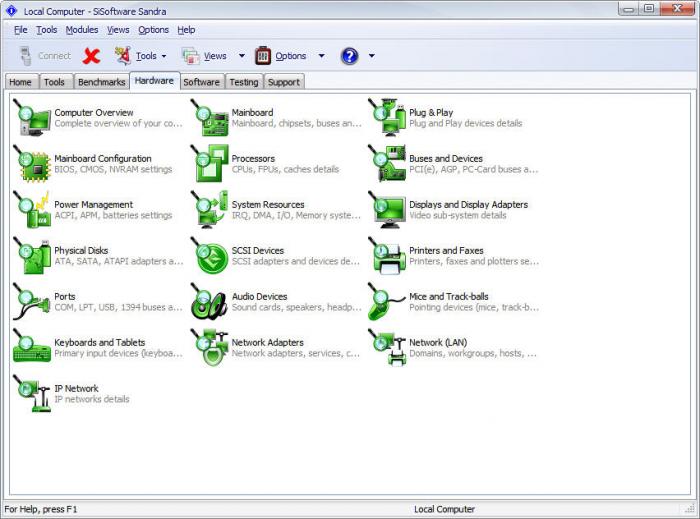Open the SCSI Devices icon

coord(210,255)
